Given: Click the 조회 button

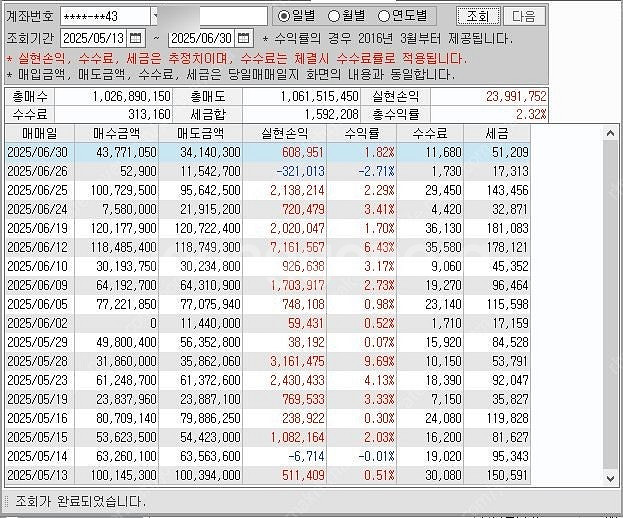Looking at the screenshot, I should [478, 16].
